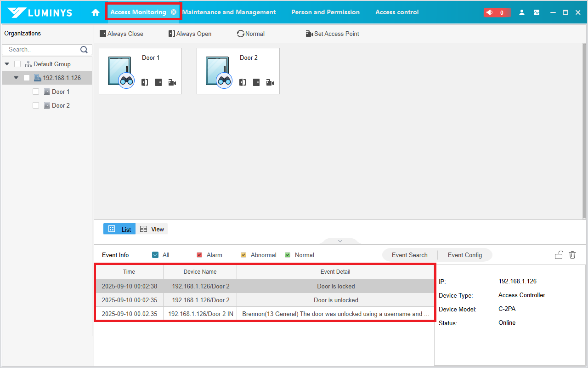This screenshot has height=368, width=588.
Task: Click the Home icon in top bar
Action: (x=96, y=12)
